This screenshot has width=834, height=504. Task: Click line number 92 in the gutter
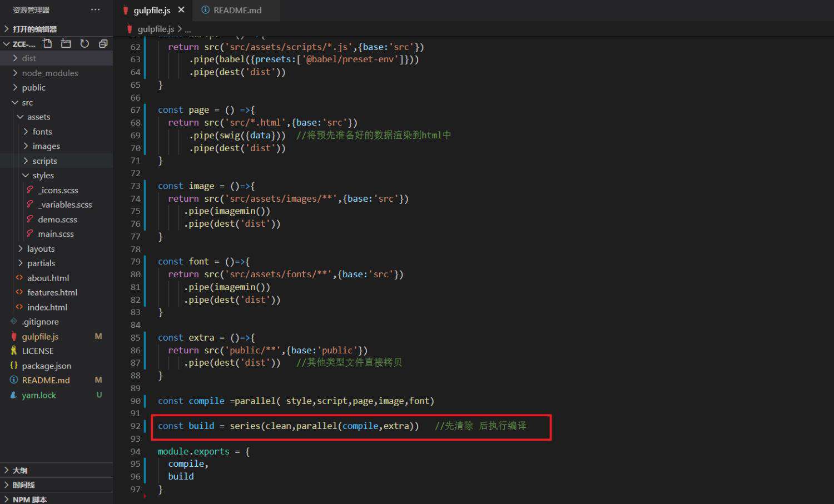coord(135,426)
